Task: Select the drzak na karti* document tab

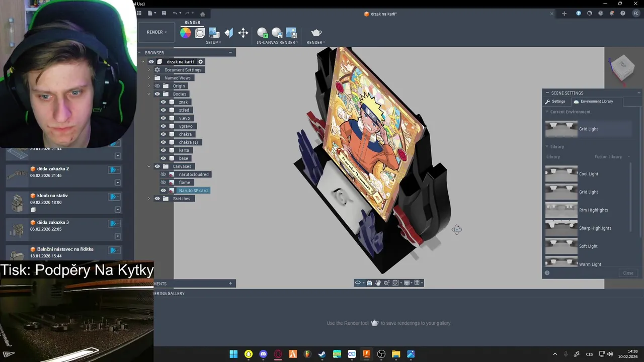Action: coord(381,14)
